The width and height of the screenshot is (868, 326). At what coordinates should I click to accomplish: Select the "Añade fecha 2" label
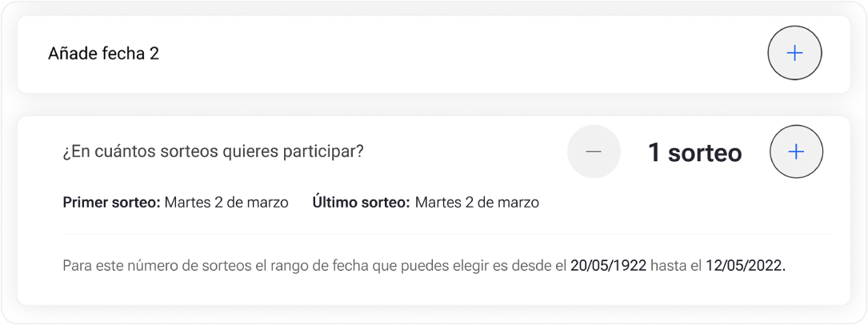(103, 54)
